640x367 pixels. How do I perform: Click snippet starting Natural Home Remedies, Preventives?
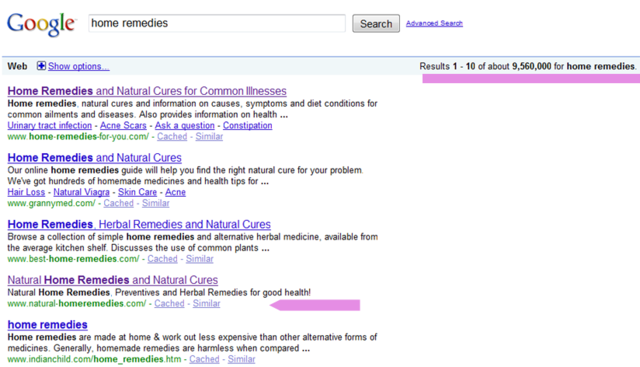pyautogui.click(x=159, y=292)
